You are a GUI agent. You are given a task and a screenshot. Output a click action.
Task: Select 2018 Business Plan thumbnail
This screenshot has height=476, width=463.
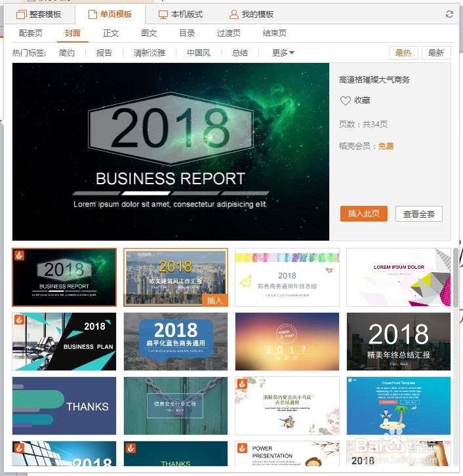(64, 342)
